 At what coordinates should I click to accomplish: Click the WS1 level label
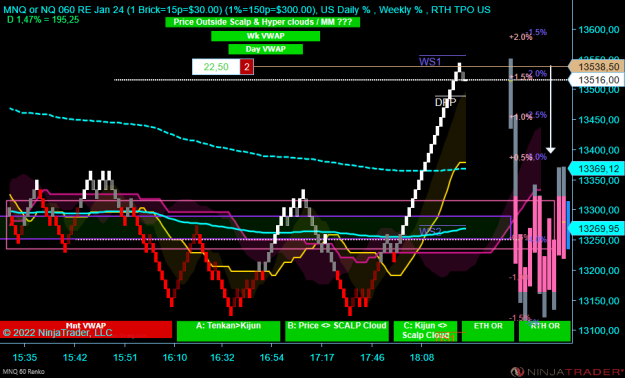pos(429,62)
